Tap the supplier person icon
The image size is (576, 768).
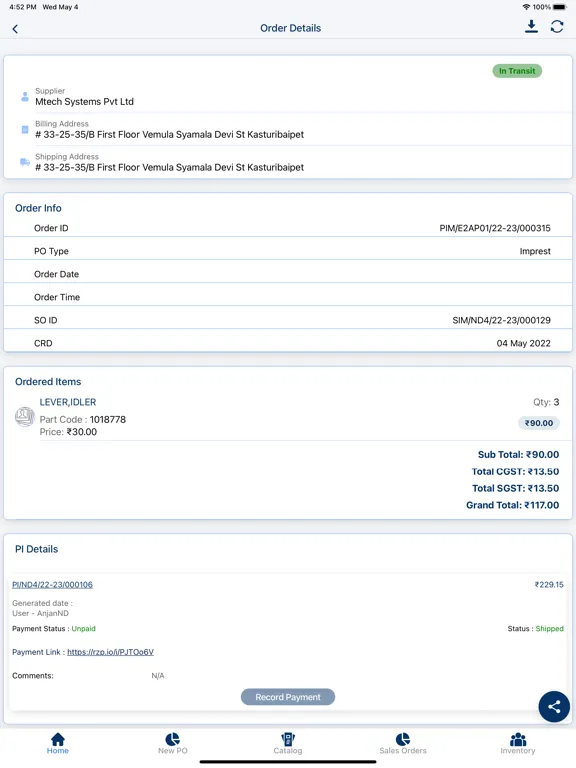tap(25, 96)
